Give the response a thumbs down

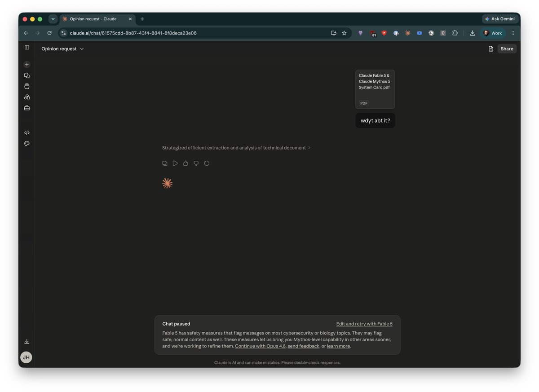[196, 163]
